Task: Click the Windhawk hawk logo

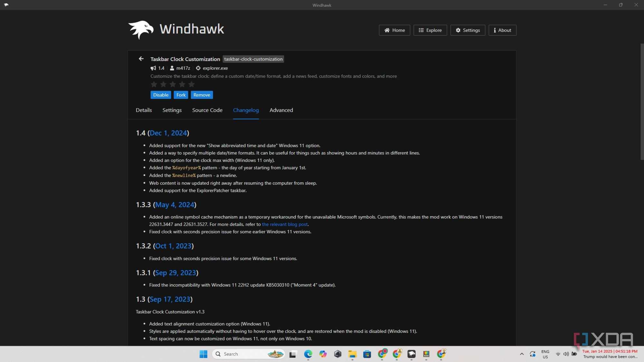Action: click(x=141, y=30)
